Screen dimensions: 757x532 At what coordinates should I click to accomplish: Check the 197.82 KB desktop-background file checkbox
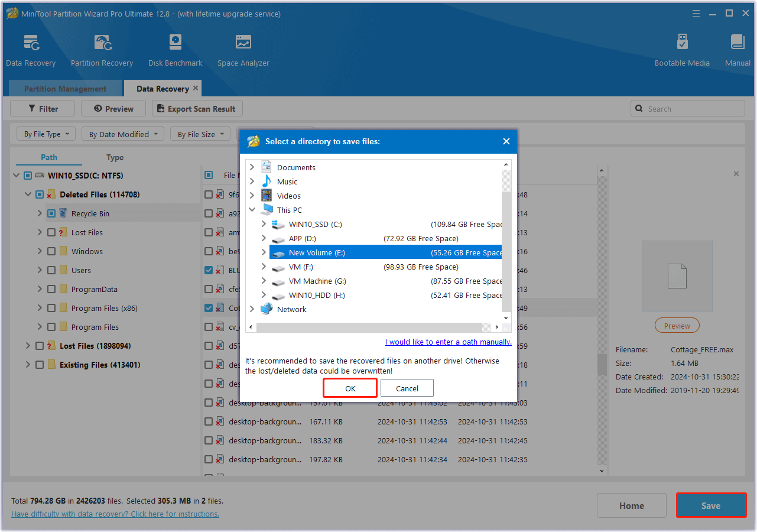pyautogui.click(x=209, y=459)
